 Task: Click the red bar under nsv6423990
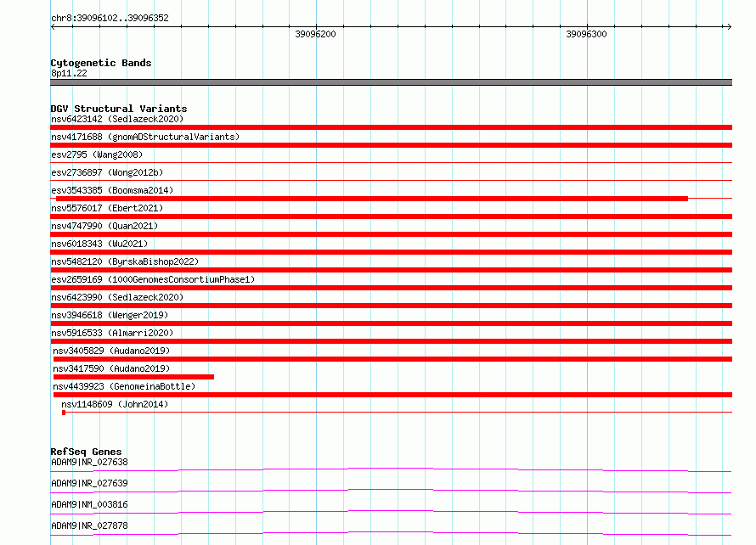pyautogui.click(x=391, y=306)
